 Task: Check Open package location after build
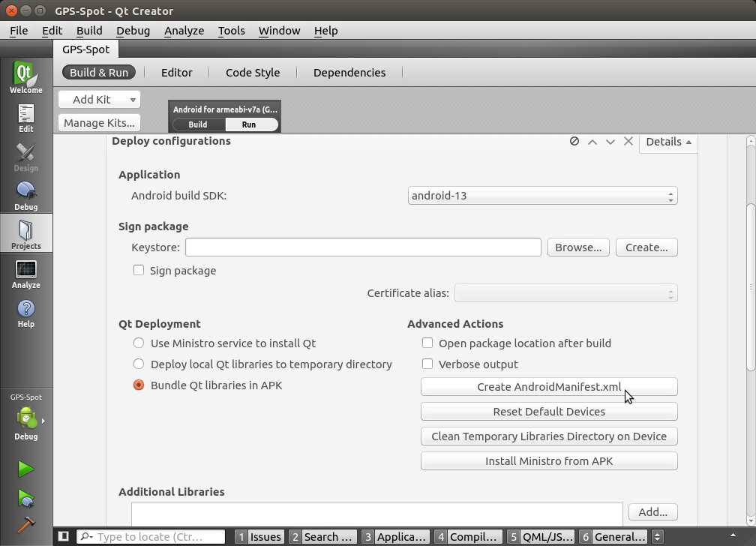click(427, 343)
